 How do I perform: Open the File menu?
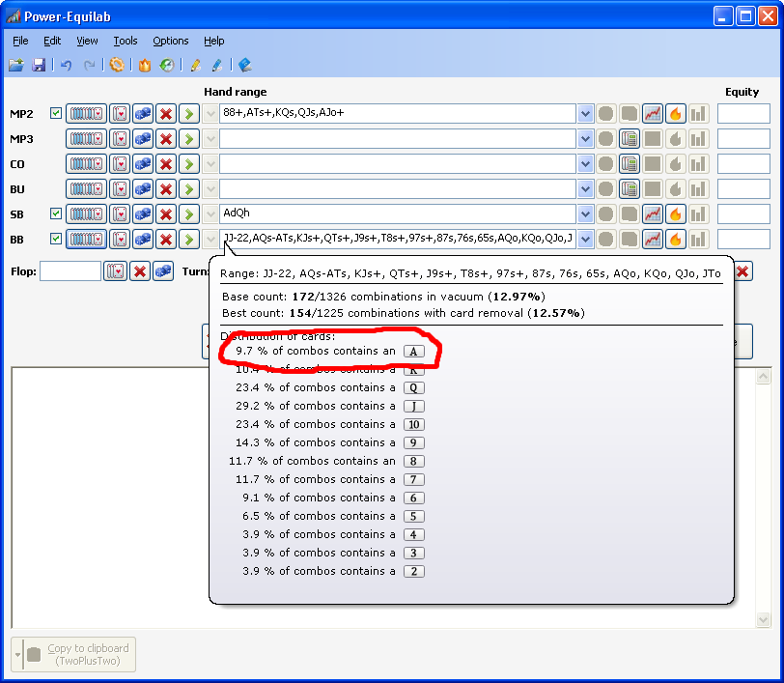(x=20, y=41)
